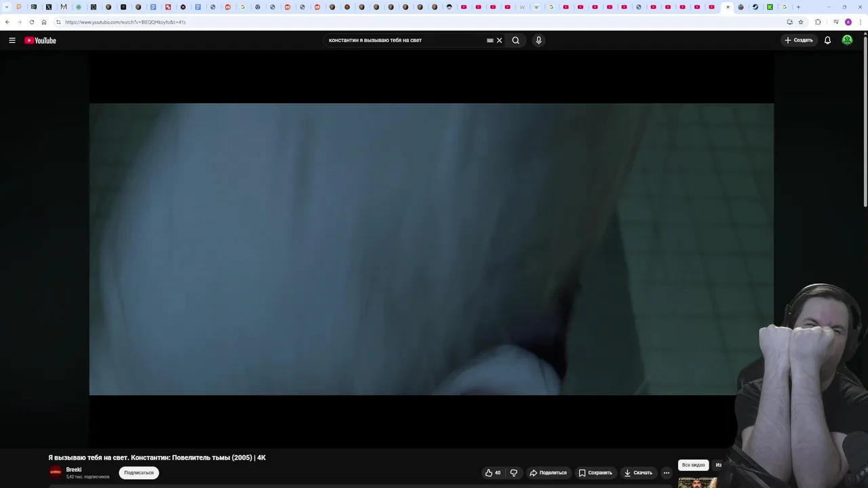Open the YouTube guide hamburger menu
Viewport: 868px width, 488px height.
pyautogui.click(x=12, y=41)
